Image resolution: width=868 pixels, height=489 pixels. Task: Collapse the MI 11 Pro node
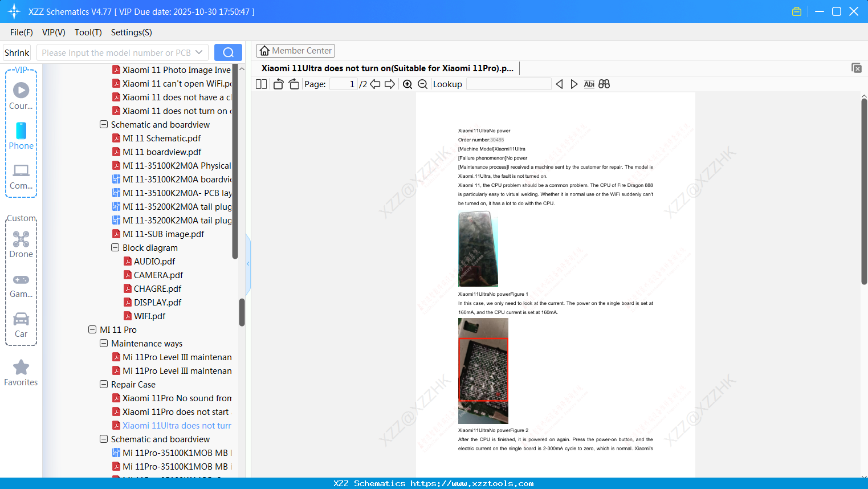tap(92, 329)
